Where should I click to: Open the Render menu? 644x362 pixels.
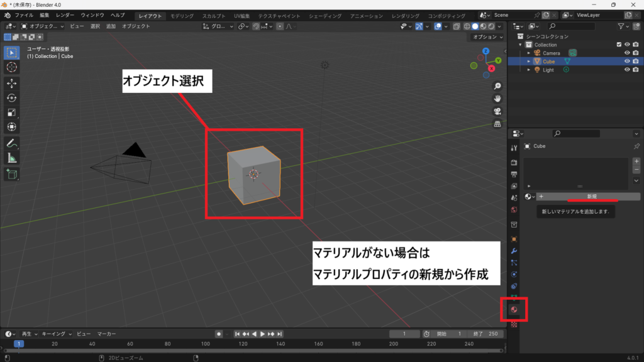65,15
